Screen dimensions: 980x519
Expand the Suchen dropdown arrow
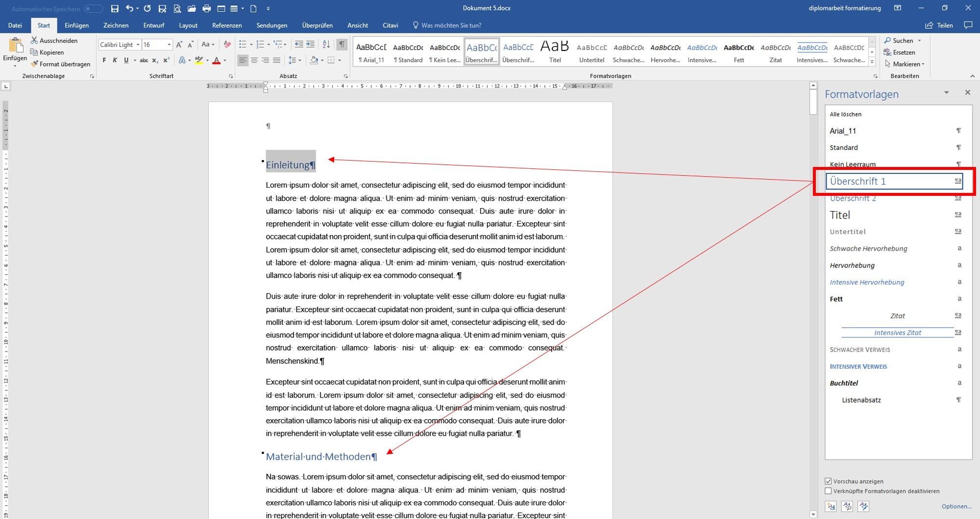(919, 41)
